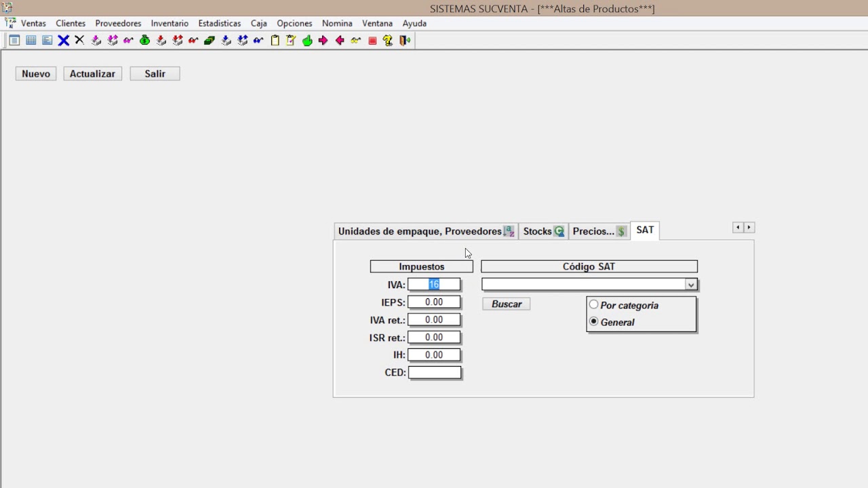Focus the IVA input field
Image resolution: width=868 pixels, height=488 pixels.
click(x=434, y=285)
